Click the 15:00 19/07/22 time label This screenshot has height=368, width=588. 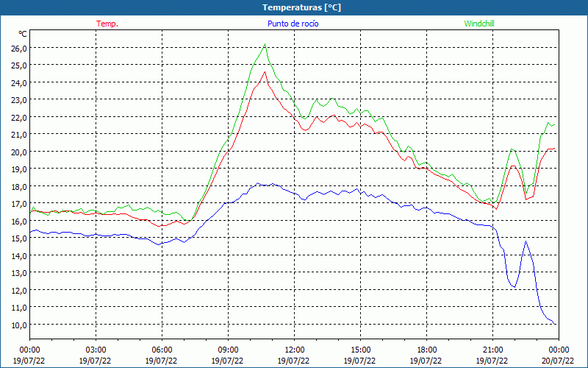click(360, 355)
